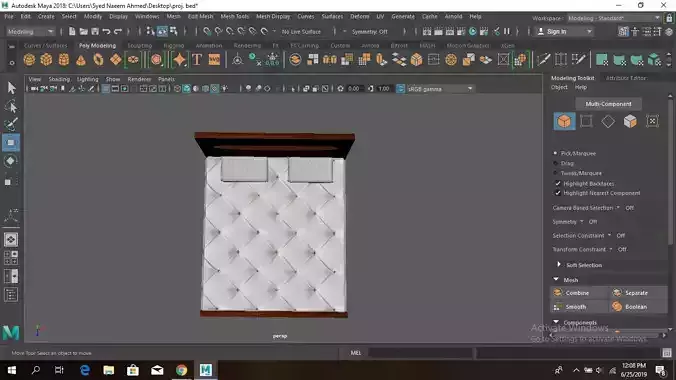Toggle Highlight Backfaces checkbox

(558, 183)
